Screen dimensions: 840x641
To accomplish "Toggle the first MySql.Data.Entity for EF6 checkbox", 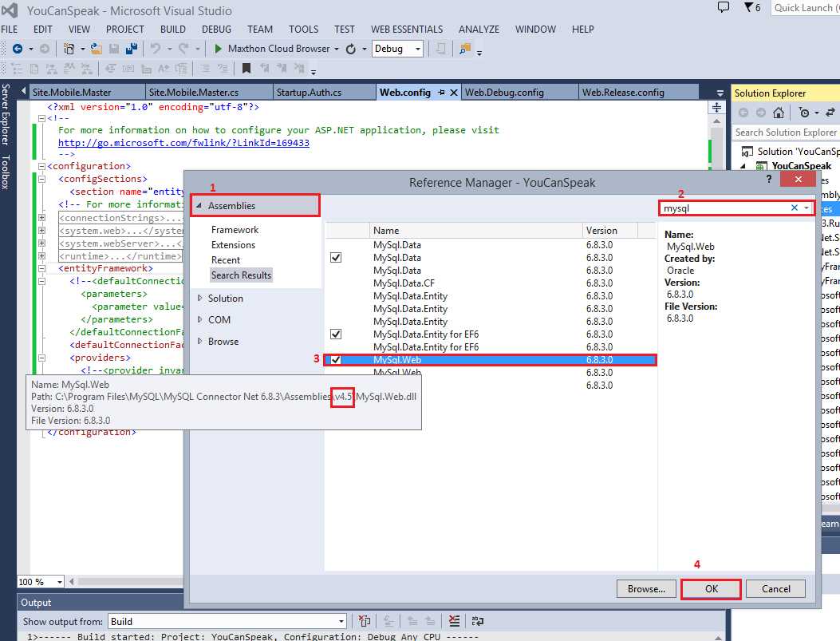I will [x=336, y=334].
